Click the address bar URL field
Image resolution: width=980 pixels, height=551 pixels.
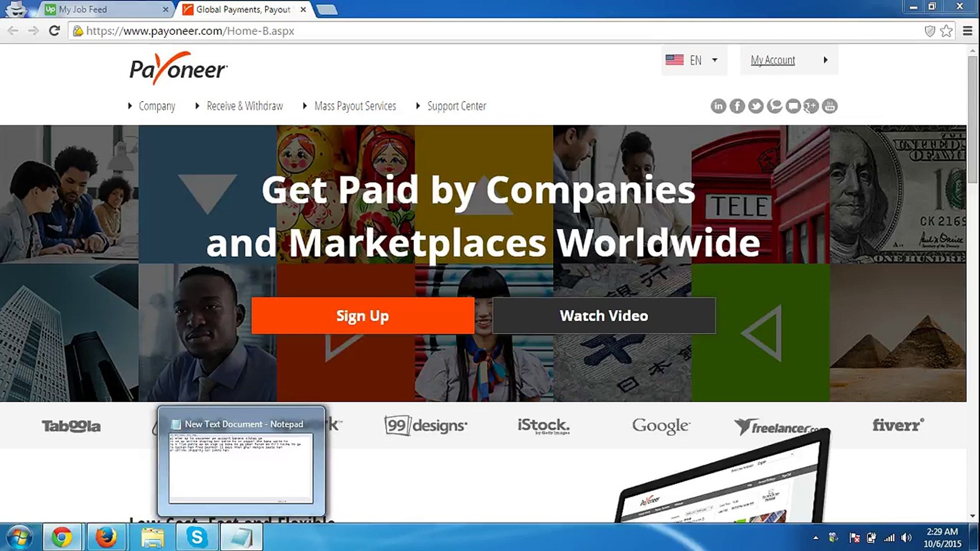[255, 31]
